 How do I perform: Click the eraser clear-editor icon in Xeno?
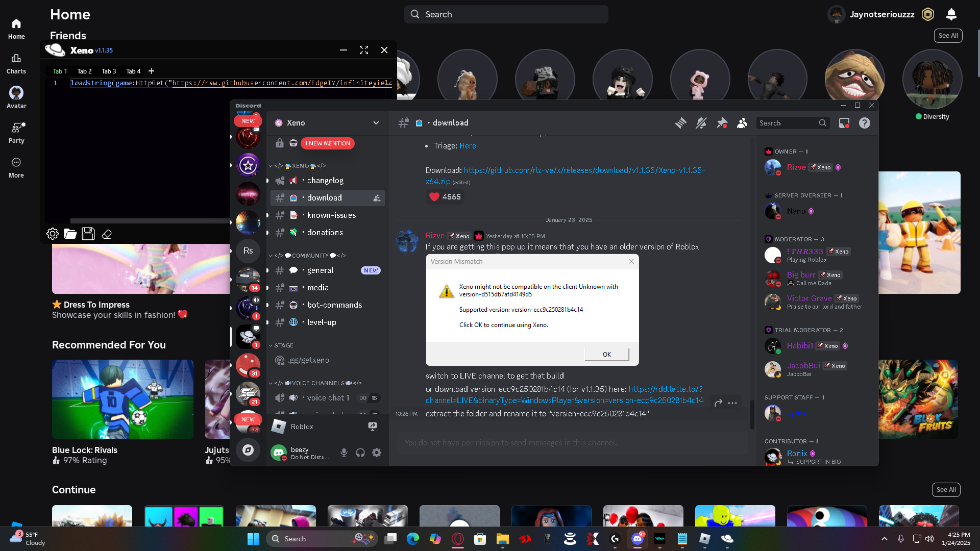point(107,234)
